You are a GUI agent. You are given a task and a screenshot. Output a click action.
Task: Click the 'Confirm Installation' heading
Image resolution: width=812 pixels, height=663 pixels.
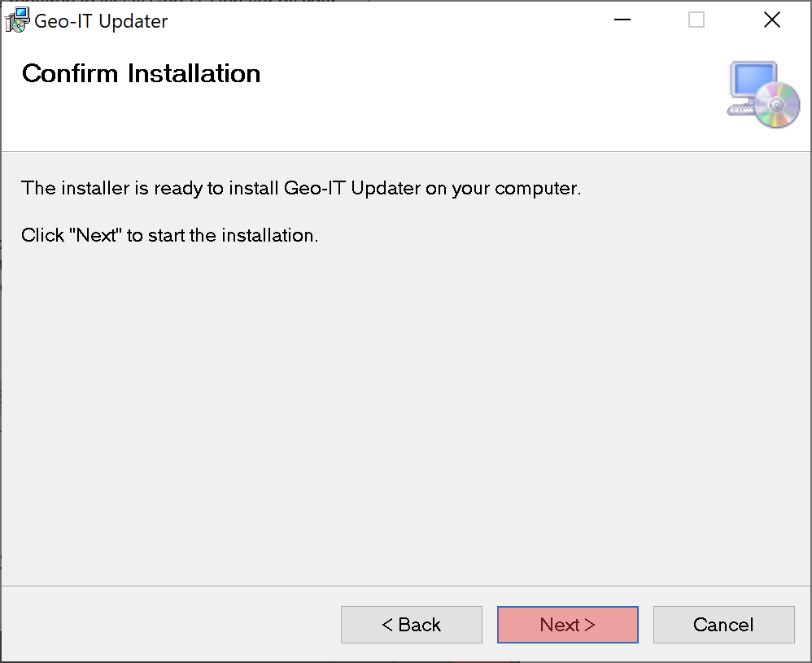(141, 73)
